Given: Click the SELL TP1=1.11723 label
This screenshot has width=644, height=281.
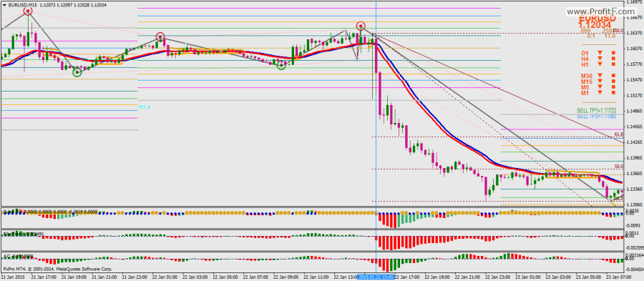Looking at the screenshot, I should point(596,111).
